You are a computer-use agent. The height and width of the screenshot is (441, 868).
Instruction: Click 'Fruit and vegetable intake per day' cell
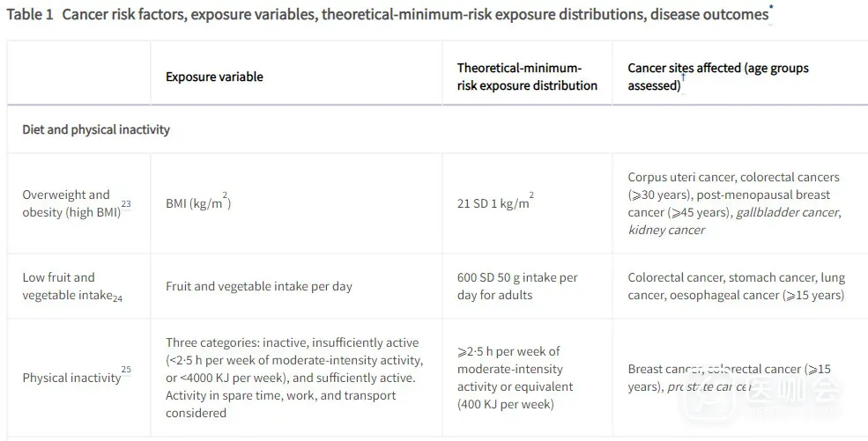(x=259, y=286)
